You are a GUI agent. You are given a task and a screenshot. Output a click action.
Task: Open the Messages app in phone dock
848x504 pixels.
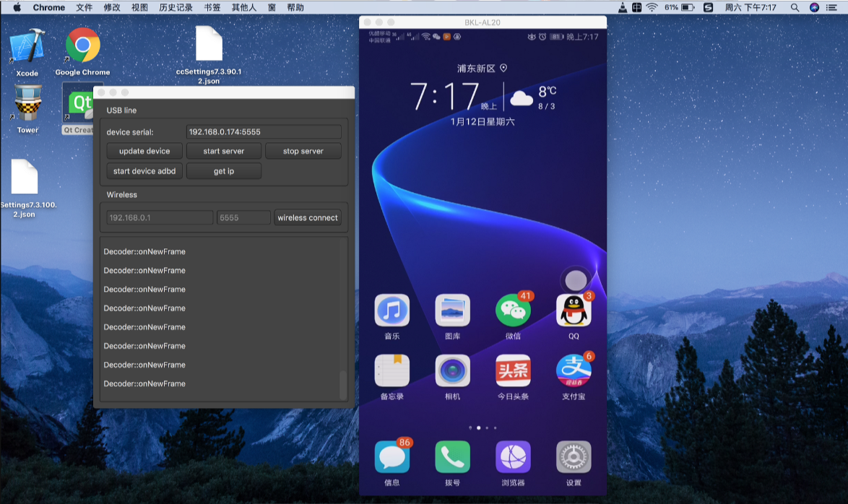pyautogui.click(x=392, y=458)
